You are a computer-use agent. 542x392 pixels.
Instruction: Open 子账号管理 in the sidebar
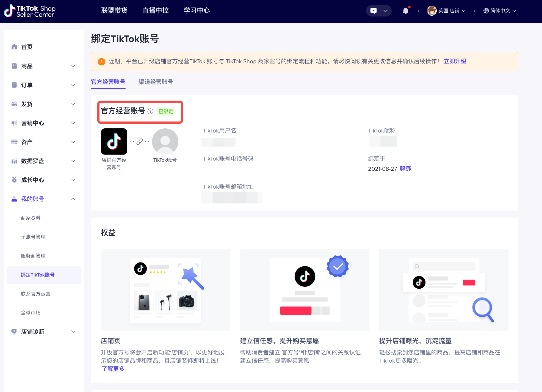[x=33, y=237]
